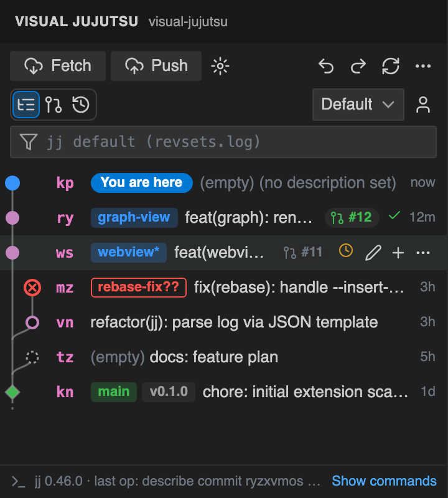
Task: Select the hollow vn commit node
Action: (32, 322)
